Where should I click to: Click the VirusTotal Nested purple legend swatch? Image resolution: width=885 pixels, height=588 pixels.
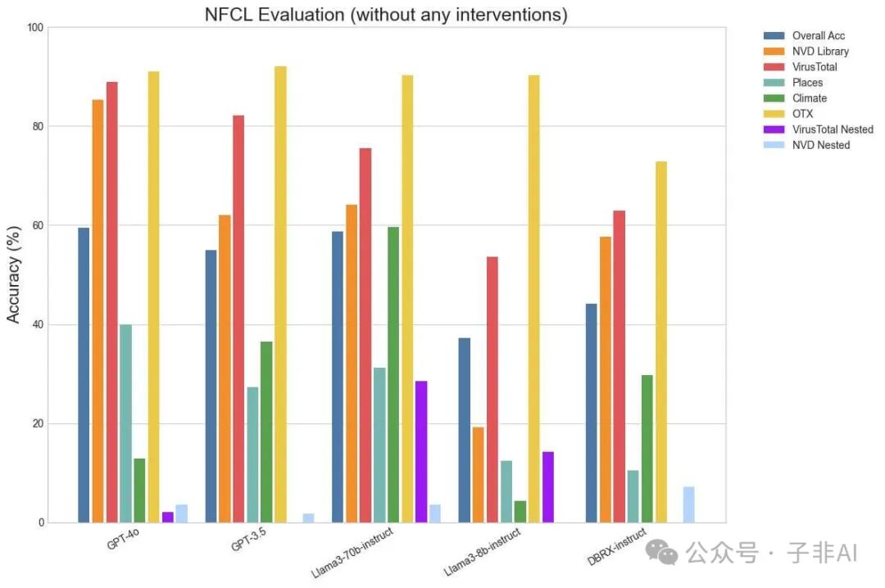[774, 129]
